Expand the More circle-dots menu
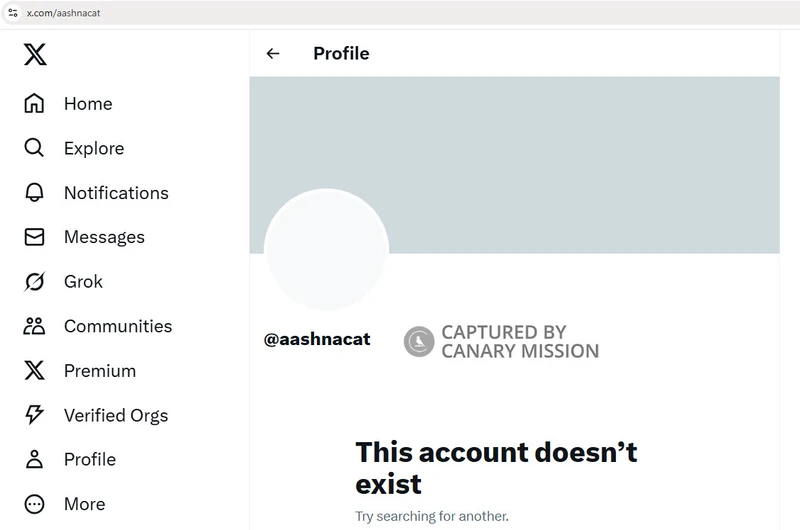The width and height of the screenshot is (800, 530). [x=35, y=504]
